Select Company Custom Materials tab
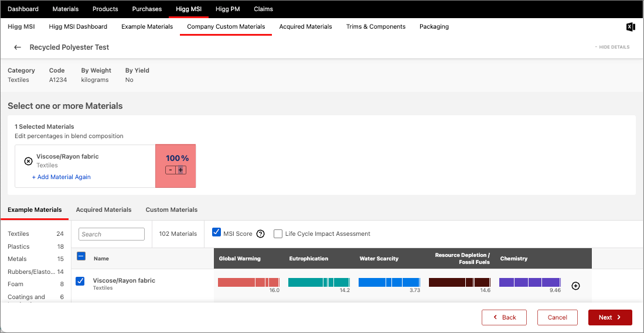 pyautogui.click(x=226, y=27)
